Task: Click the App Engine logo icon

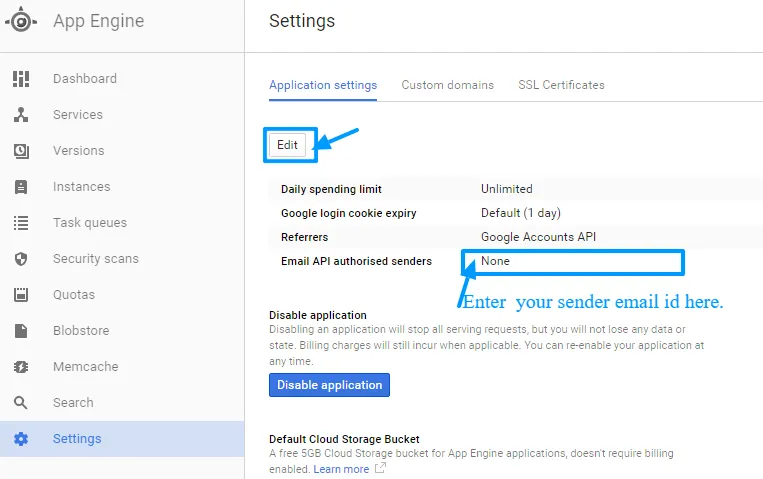Action: (21, 20)
